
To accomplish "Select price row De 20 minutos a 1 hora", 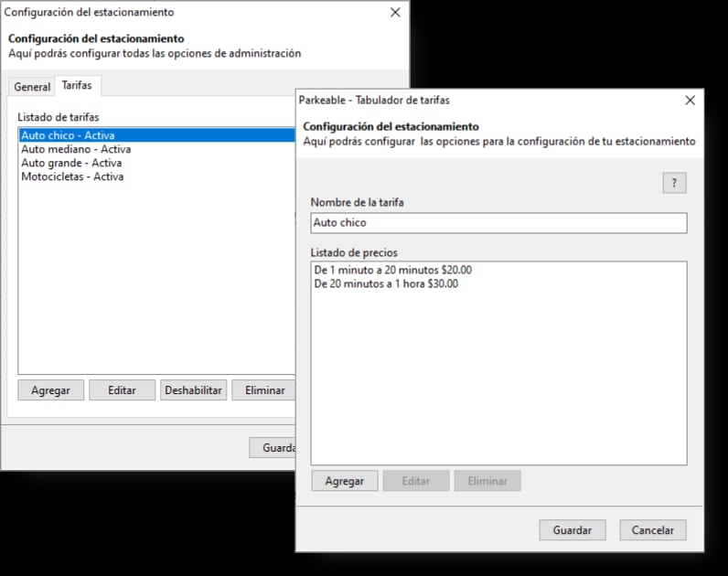I will coord(498,283).
